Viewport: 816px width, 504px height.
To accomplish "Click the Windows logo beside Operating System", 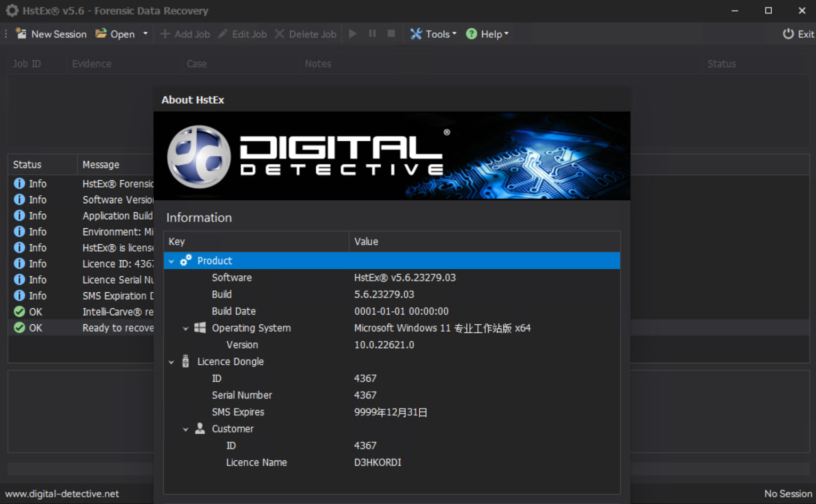I will point(200,327).
